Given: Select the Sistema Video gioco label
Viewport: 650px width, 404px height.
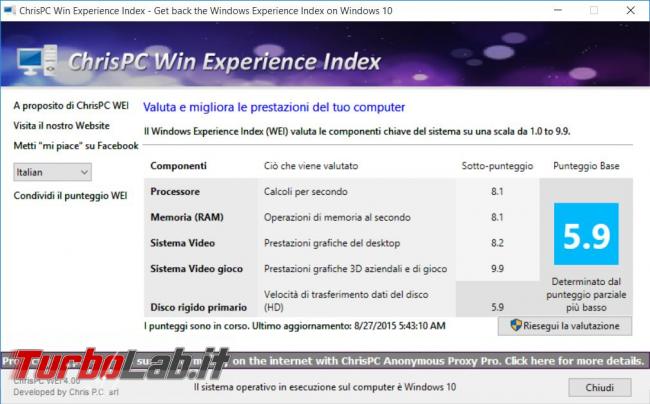Looking at the screenshot, I should click(196, 269).
